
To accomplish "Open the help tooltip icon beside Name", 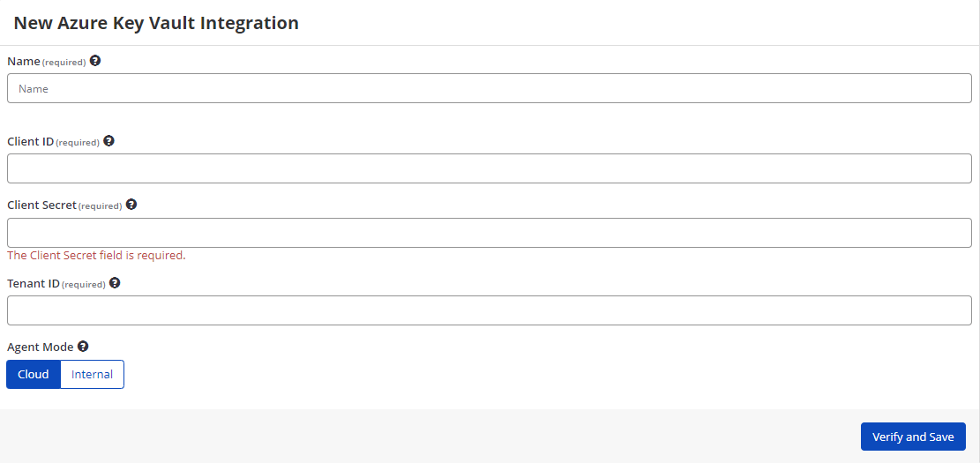I will [95, 61].
